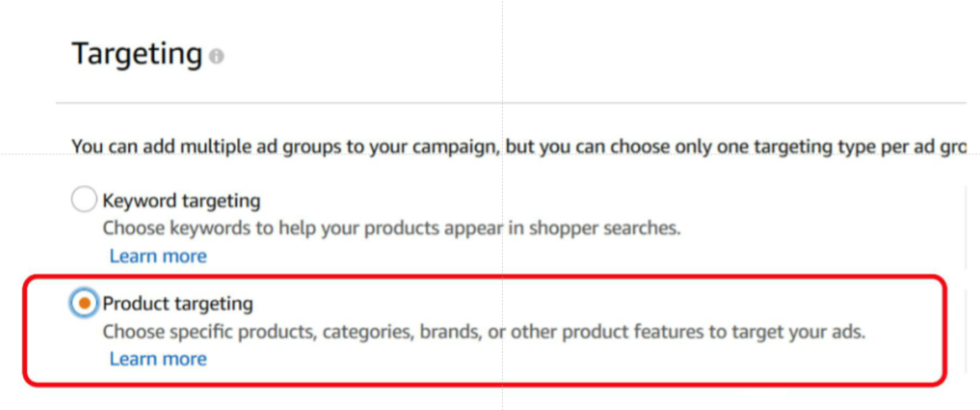Click the "Product targeting" option label
980x410 pixels.
tap(178, 304)
